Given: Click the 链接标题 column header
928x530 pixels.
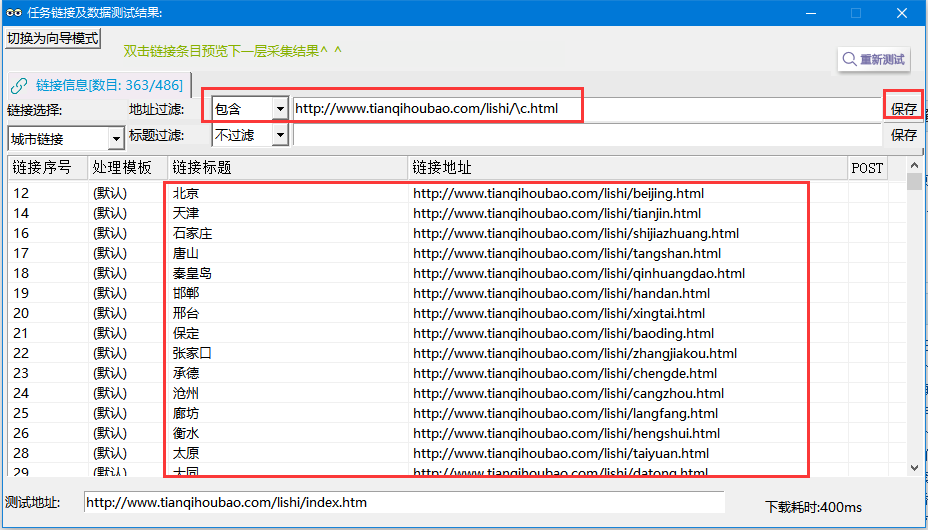Looking at the screenshot, I should click(202, 168).
